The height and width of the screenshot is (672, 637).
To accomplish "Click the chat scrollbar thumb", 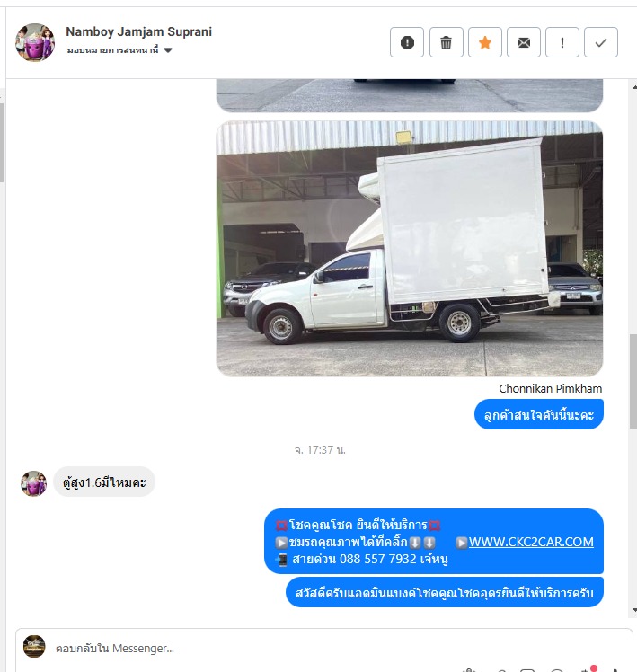I will point(633,382).
